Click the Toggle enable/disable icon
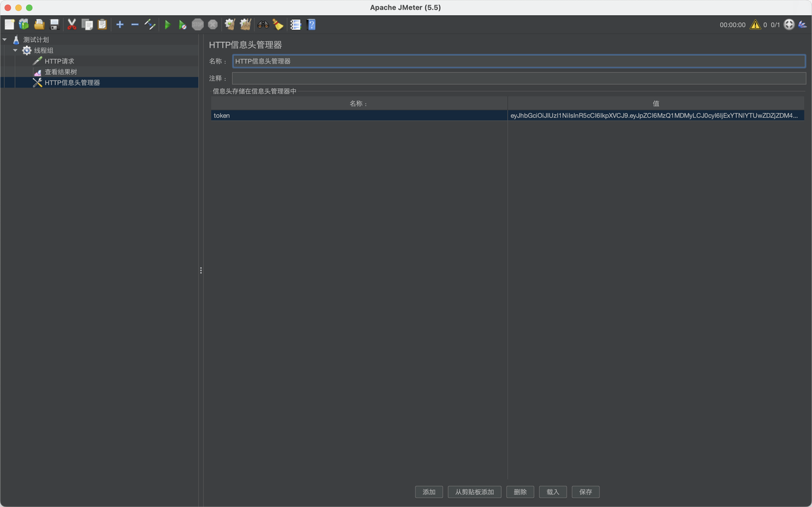 click(150, 24)
